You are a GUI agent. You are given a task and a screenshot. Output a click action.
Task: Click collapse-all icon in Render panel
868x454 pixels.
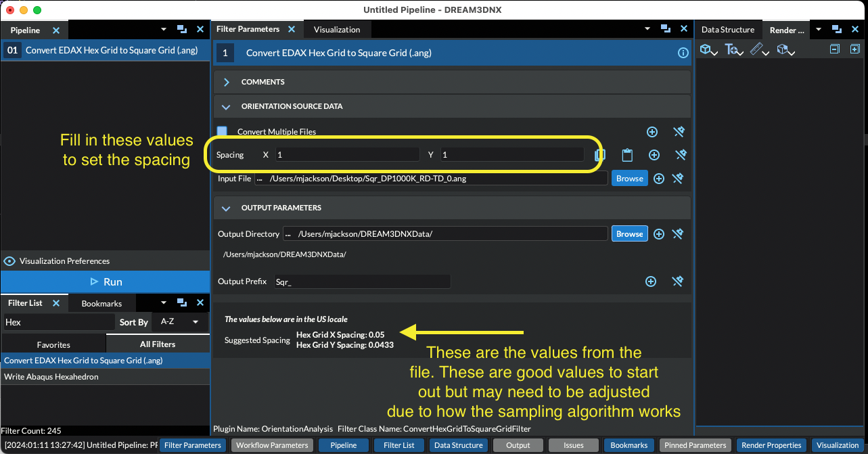(x=835, y=49)
